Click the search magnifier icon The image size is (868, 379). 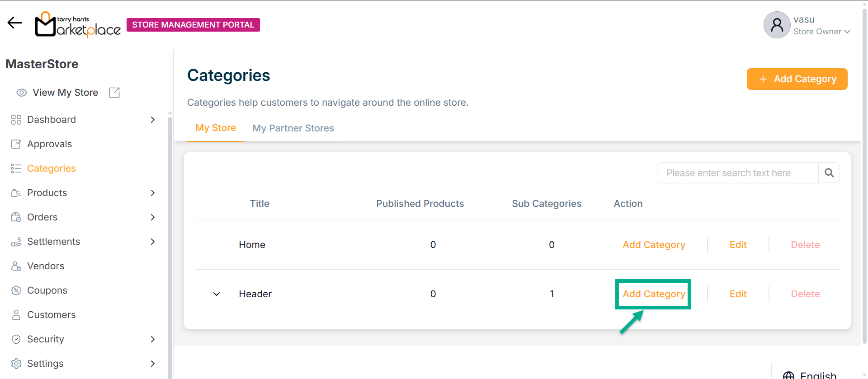[x=829, y=173]
